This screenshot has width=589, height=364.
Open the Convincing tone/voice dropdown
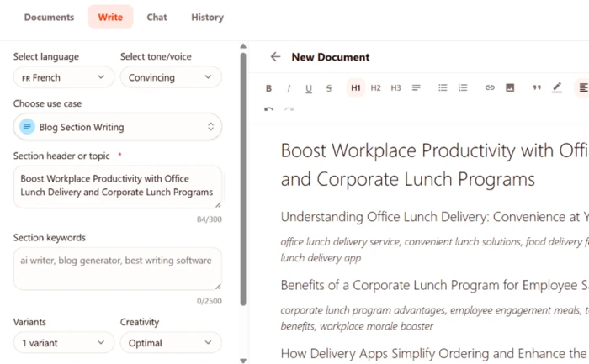point(171,77)
